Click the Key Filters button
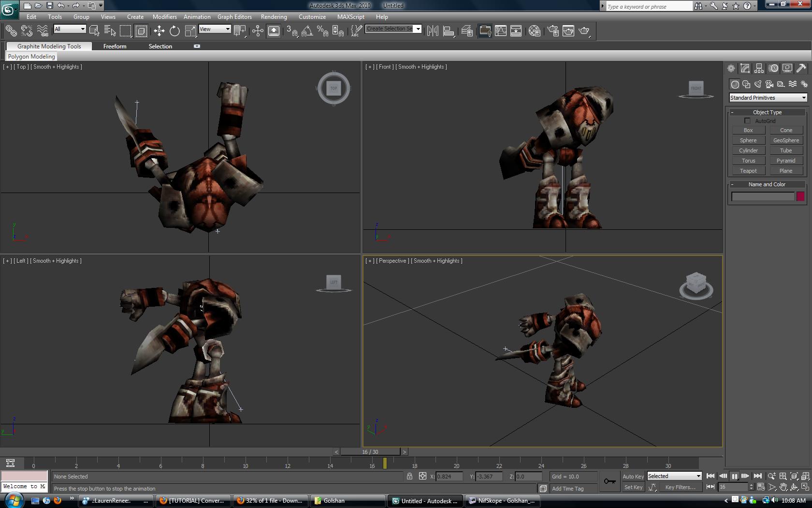 [680, 487]
